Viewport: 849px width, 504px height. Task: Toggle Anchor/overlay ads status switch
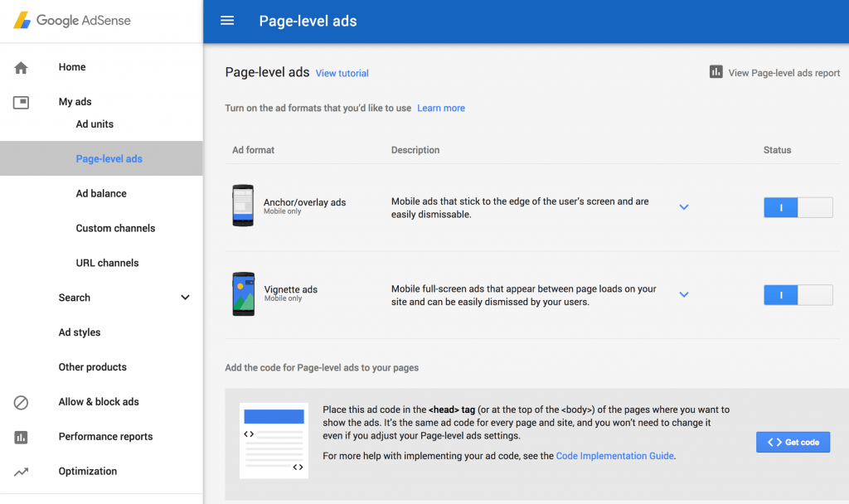tap(798, 207)
